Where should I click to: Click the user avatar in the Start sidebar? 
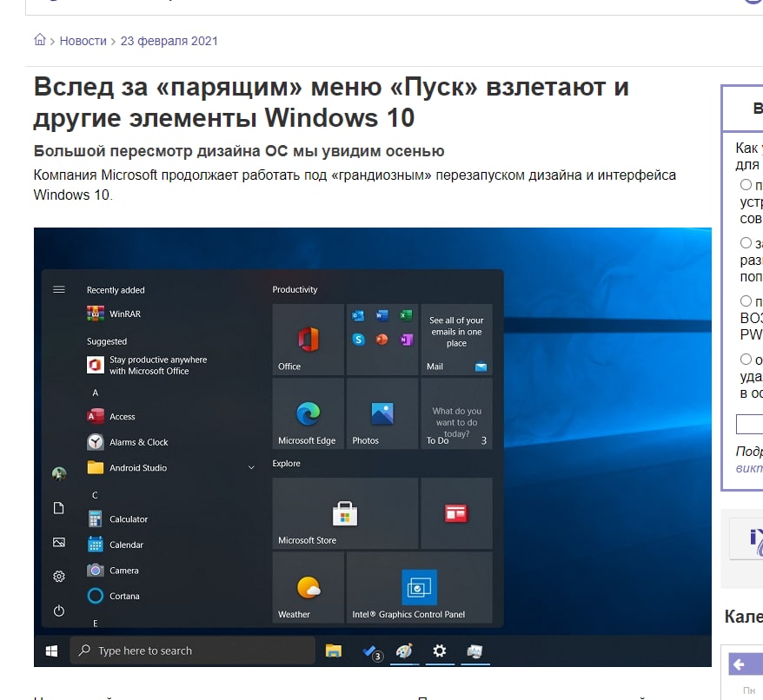[59, 474]
